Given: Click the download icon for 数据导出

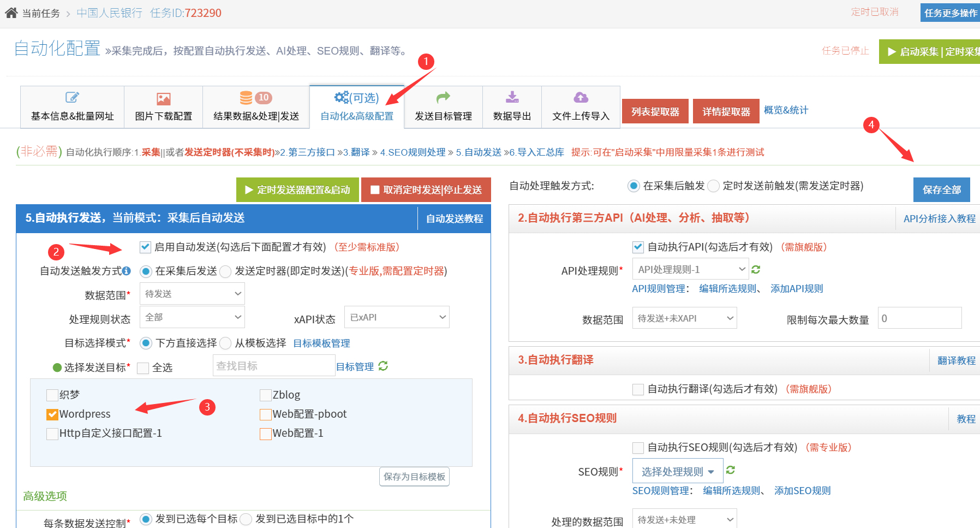Looking at the screenshot, I should pyautogui.click(x=512, y=98).
